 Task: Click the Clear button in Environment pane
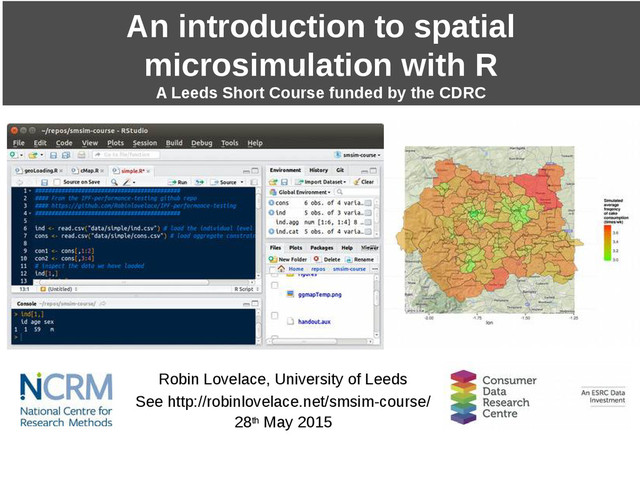363,182
